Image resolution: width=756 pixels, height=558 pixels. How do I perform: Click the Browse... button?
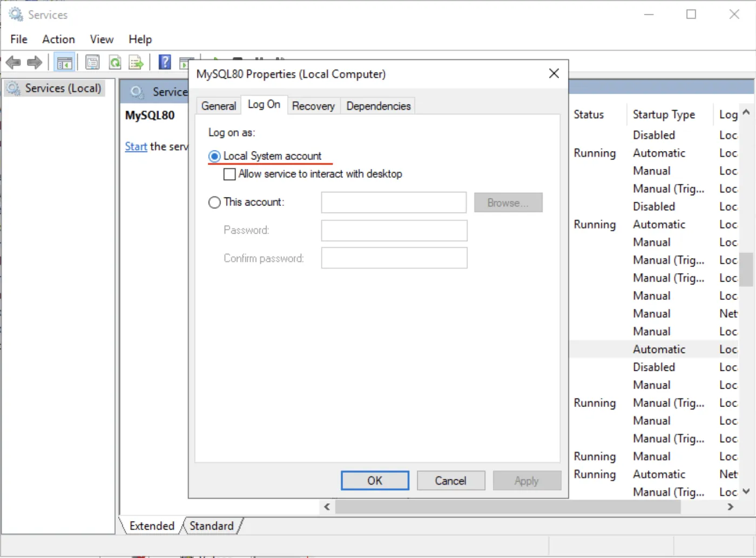click(x=508, y=203)
